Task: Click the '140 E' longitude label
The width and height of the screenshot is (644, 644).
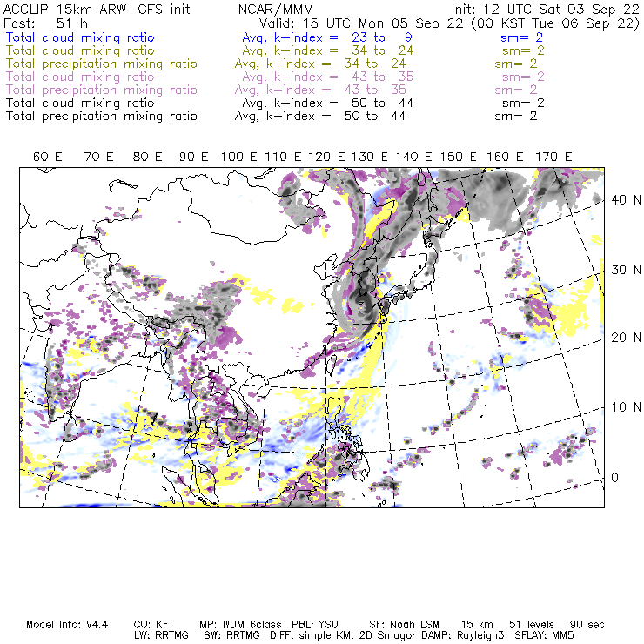Action: (413, 157)
